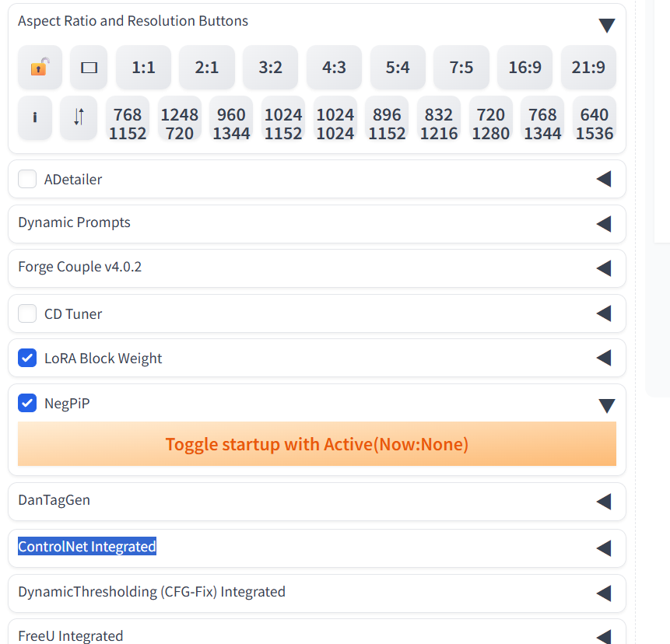670x644 pixels.
Task: Expand the DanTagGen accordion header
Action: [x=604, y=502]
